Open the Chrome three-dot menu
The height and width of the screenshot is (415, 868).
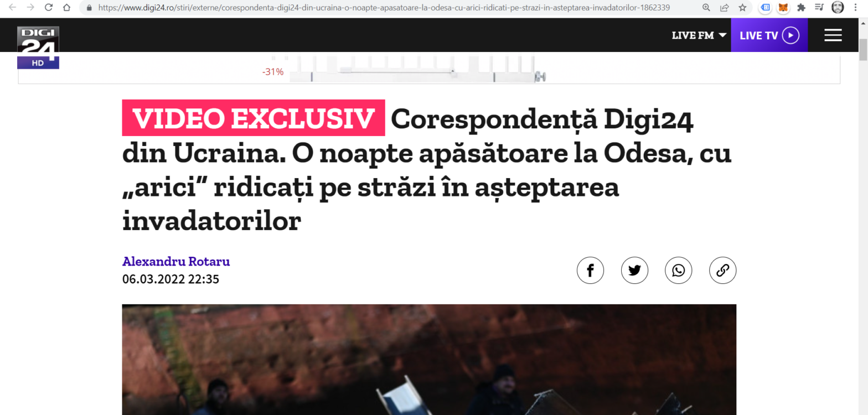[x=856, y=8]
